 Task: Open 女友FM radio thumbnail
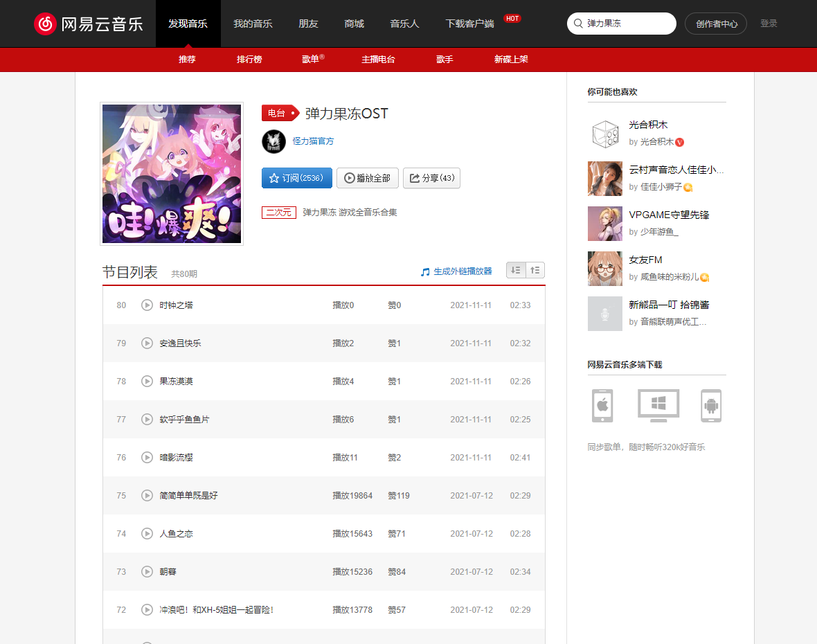coord(605,269)
